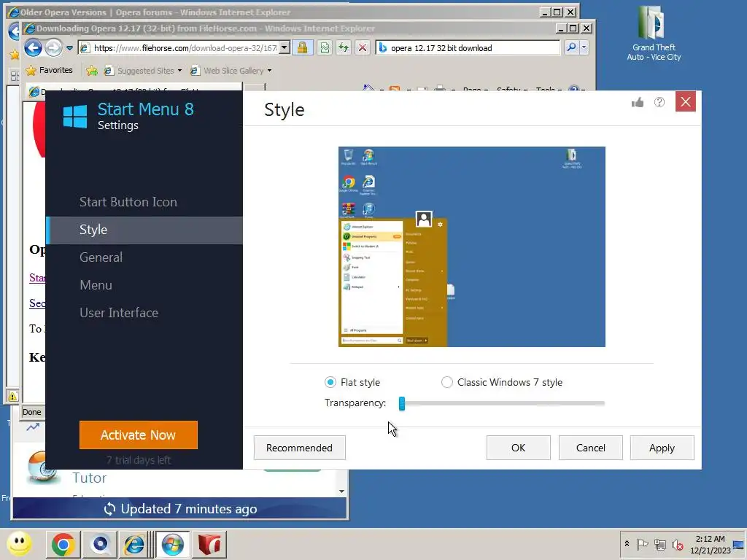The height and width of the screenshot is (560, 747).
Task: Click the red Opera installer taskbar icon
Action: [209, 544]
